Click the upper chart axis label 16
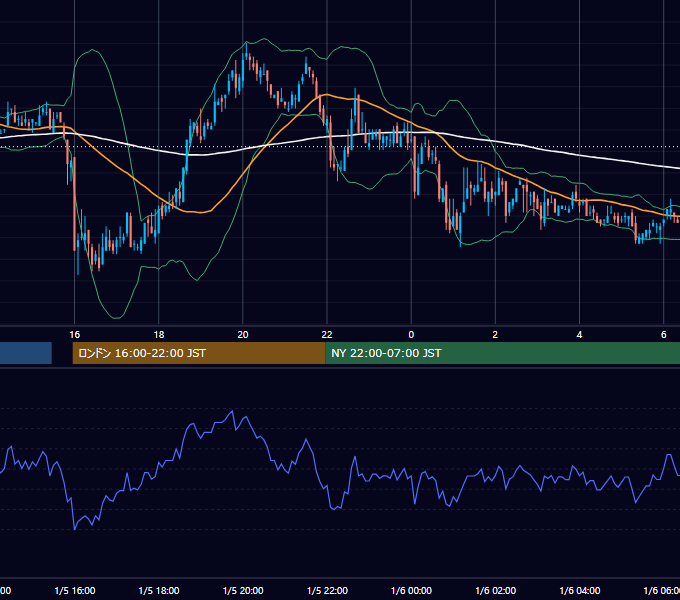The height and width of the screenshot is (600, 680). (75, 334)
